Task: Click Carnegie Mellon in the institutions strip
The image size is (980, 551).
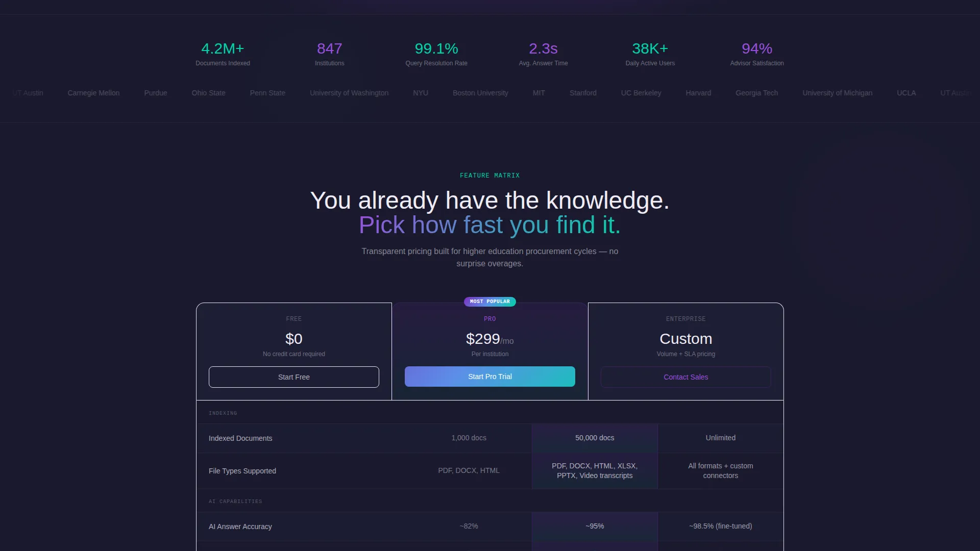Action: click(93, 93)
